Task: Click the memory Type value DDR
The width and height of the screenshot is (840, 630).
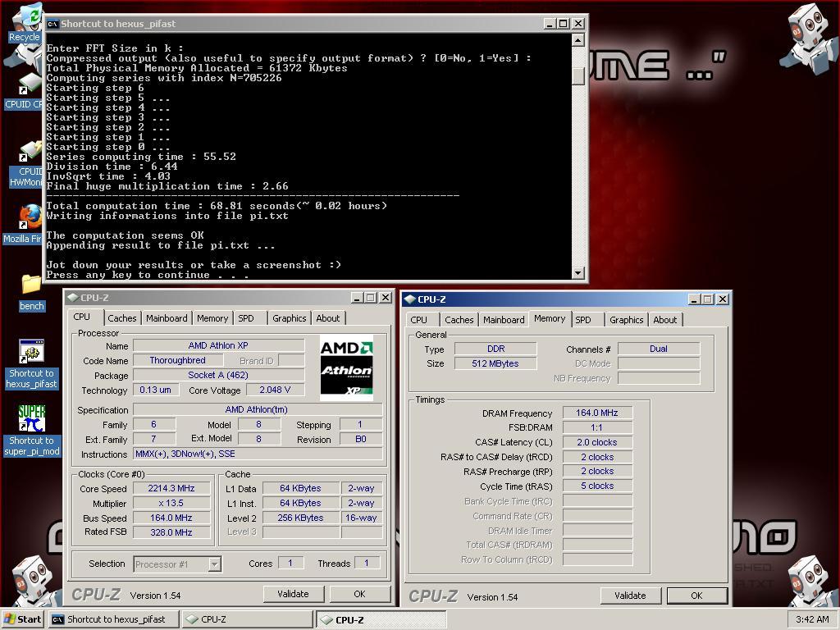Action: pos(495,349)
